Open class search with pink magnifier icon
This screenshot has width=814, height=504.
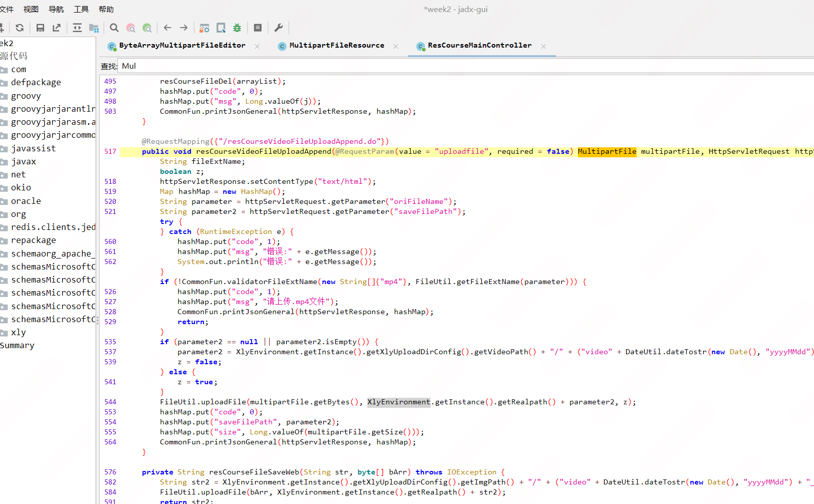(x=131, y=28)
